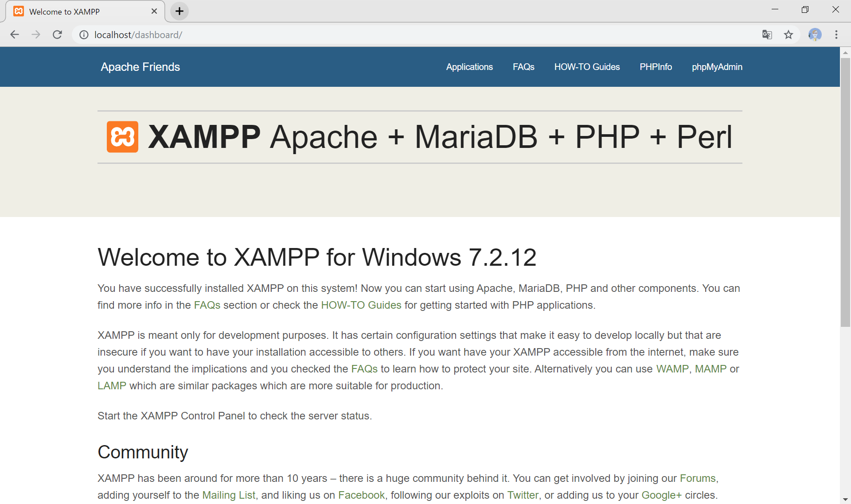Click the orange XAMPP logo
The width and height of the screenshot is (851, 504).
tap(122, 137)
